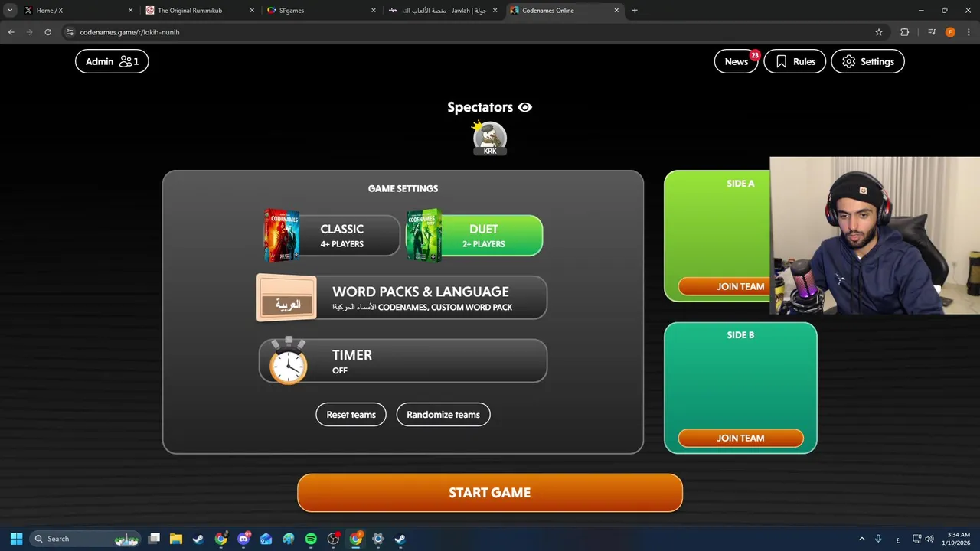Switch to the SPgames tab
Image resolution: width=980 pixels, height=551 pixels.
point(322,11)
